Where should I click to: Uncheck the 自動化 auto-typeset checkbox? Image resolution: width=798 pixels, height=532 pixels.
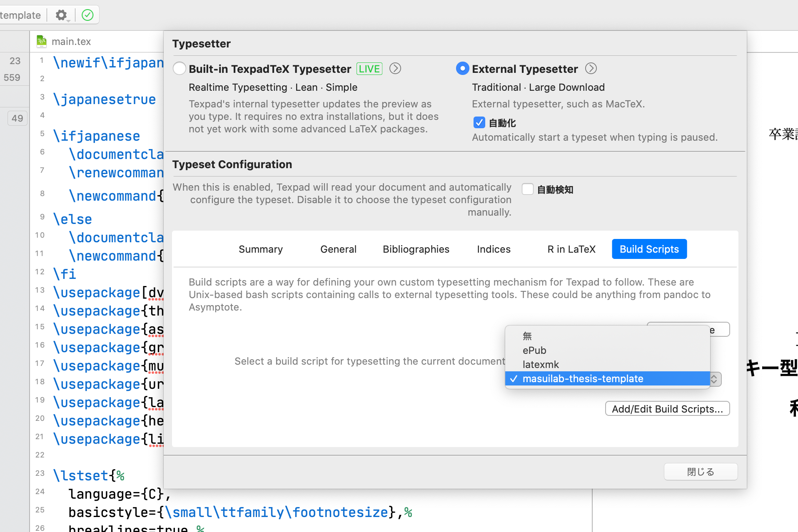[479, 123]
